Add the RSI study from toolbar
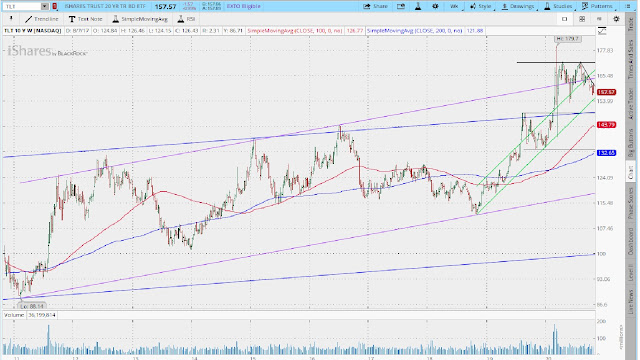This screenshot has width=640, height=360. tap(187, 19)
